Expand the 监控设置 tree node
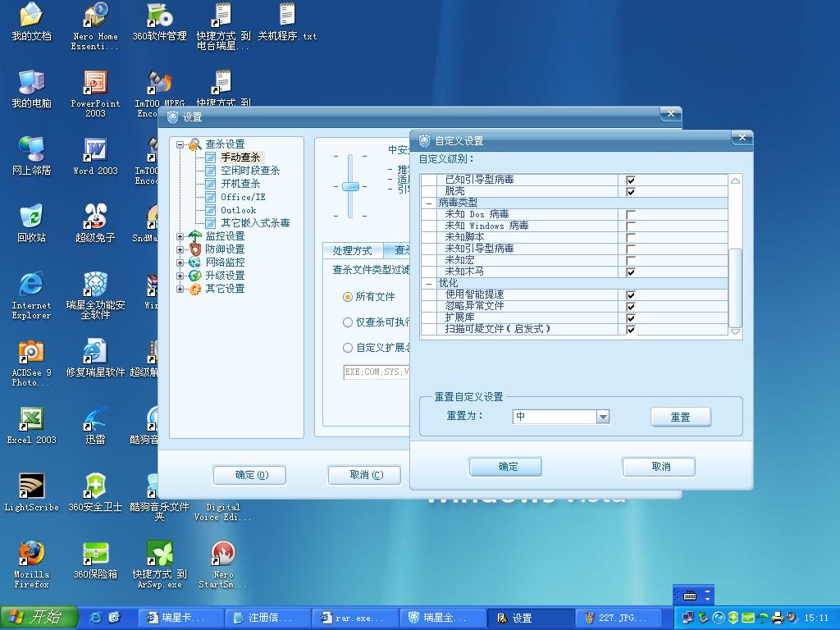The height and width of the screenshot is (630, 840). tap(180, 236)
